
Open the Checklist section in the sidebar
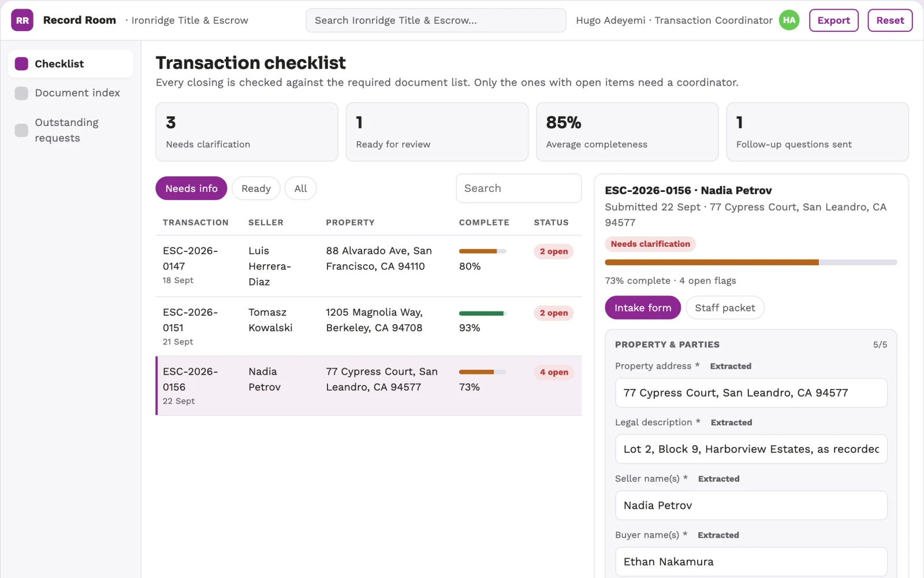pyautogui.click(x=70, y=64)
